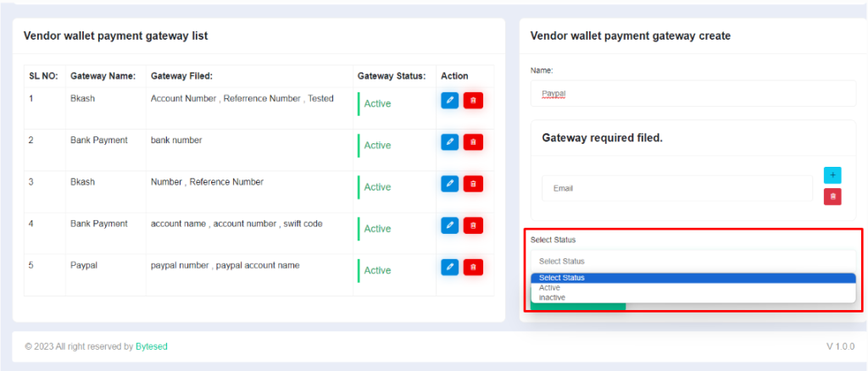Viewport: 868px width, 371px height.
Task: Edit Bkash gateway with Number, Reference Number
Action: click(x=449, y=184)
